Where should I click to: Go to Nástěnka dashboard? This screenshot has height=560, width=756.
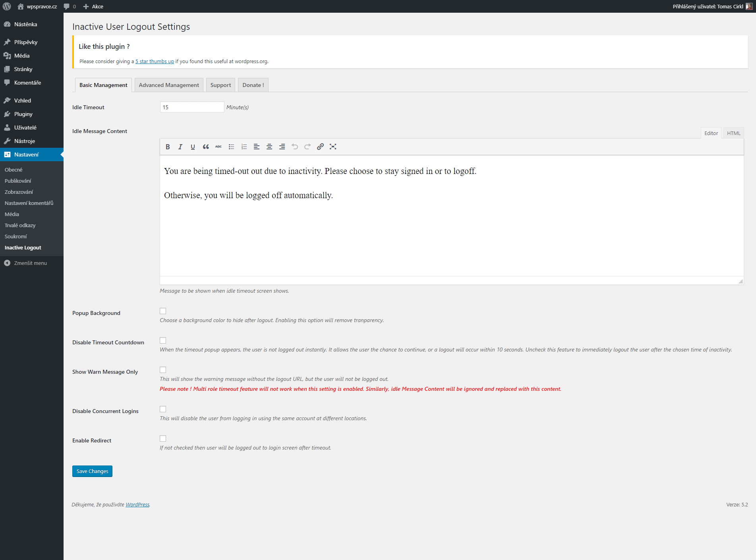click(x=32, y=24)
